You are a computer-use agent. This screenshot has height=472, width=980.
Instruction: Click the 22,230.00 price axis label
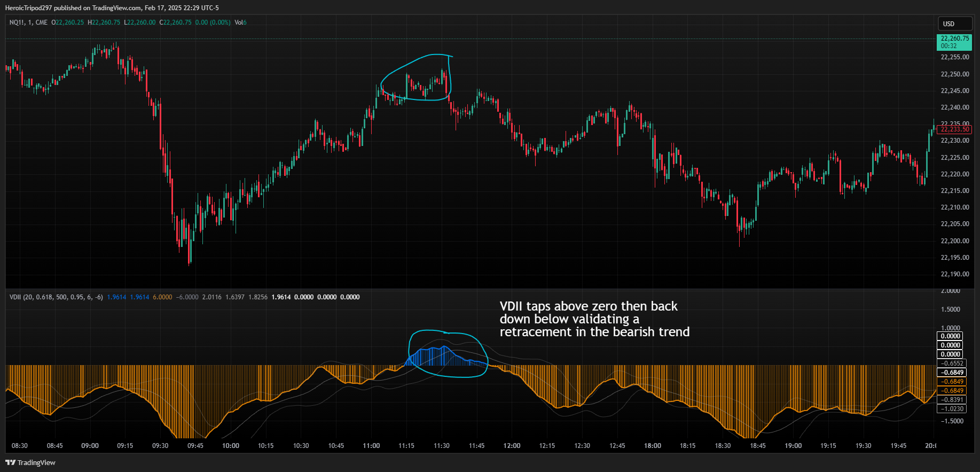pos(955,141)
